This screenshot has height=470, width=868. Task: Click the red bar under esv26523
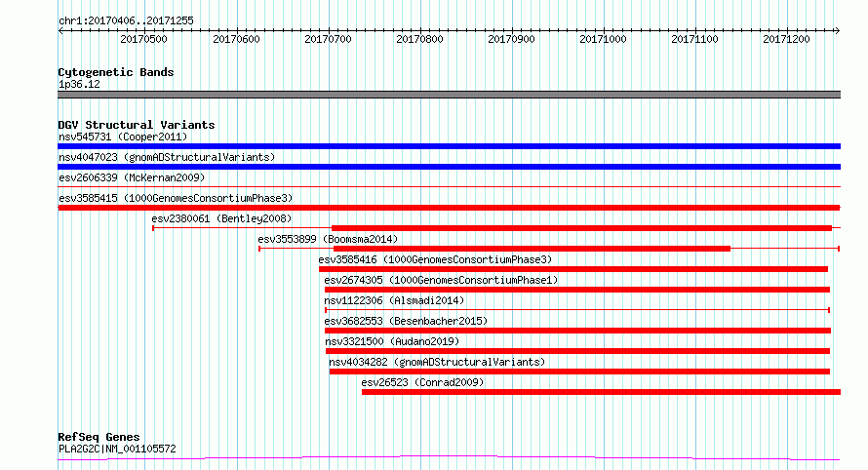click(x=601, y=392)
